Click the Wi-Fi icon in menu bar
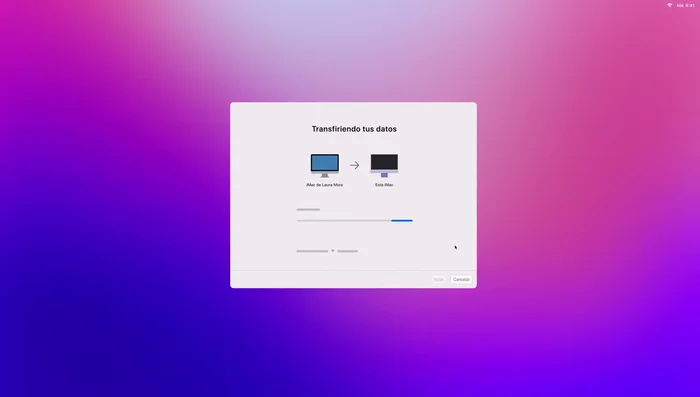 tap(669, 5)
